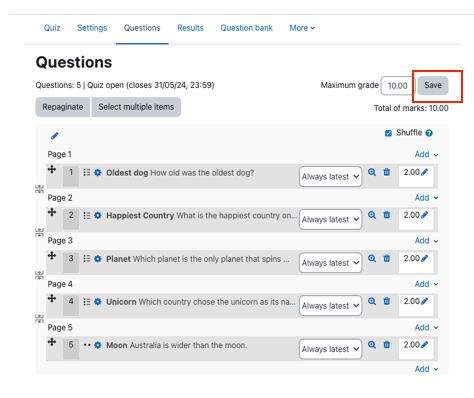Open Shuffle help question mark icon
The height and width of the screenshot is (398, 474).
[429, 133]
